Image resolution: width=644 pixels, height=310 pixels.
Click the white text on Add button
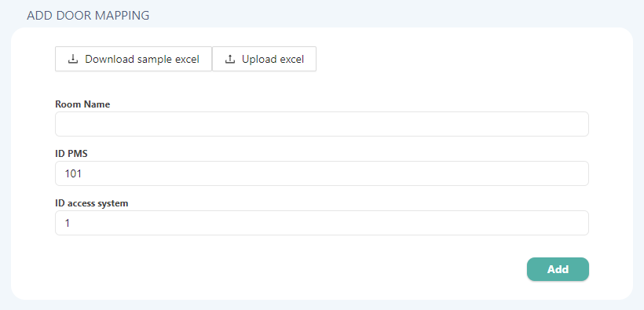click(558, 269)
